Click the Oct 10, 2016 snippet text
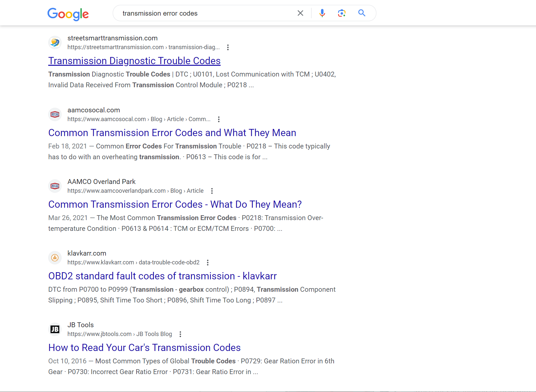The width and height of the screenshot is (536, 392). click(191, 366)
